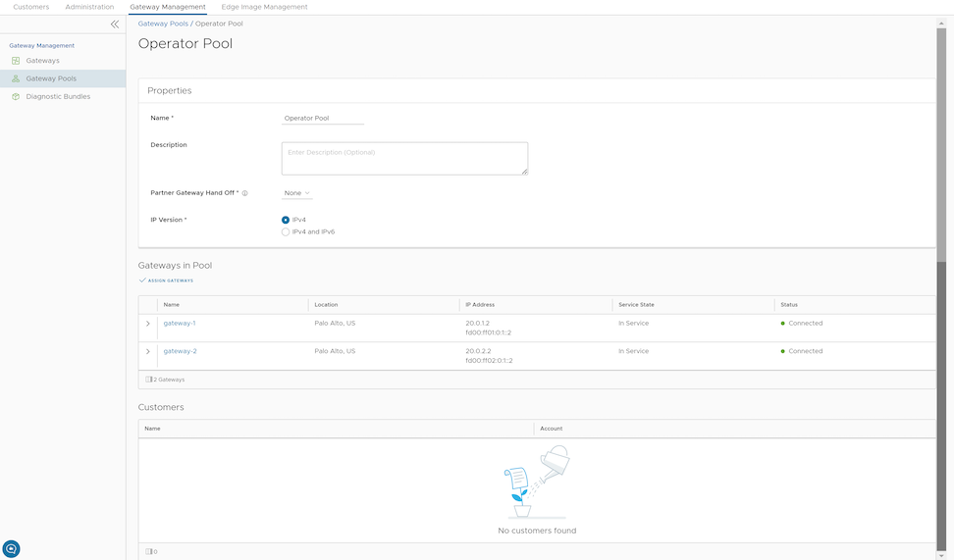This screenshot has height=560, width=954.
Task: Open the Edge Image Management tab
Action: pyautogui.click(x=264, y=7)
